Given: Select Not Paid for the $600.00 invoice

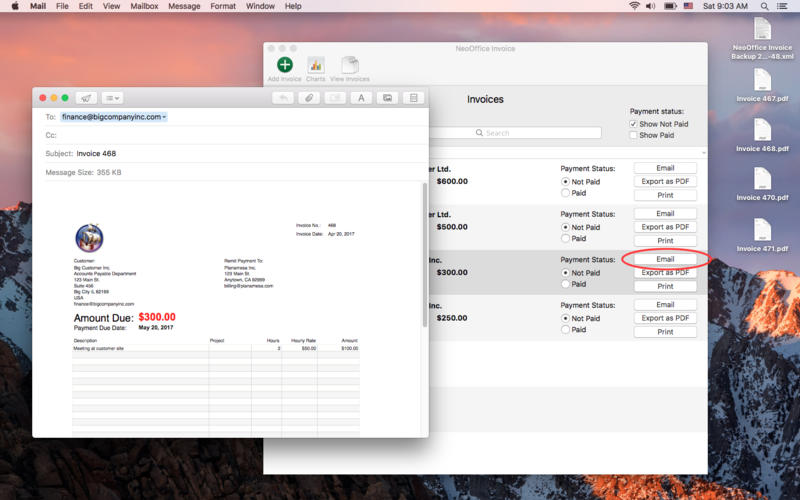Looking at the screenshot, I should pos(565,182).
